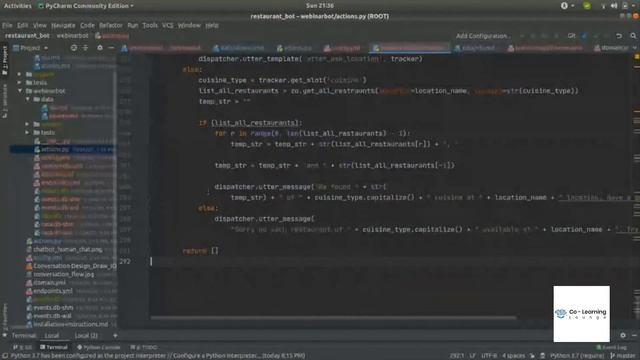Click the collapse all icon in Project panel
This screenshot has height=360, width=640.
[85, 48]
